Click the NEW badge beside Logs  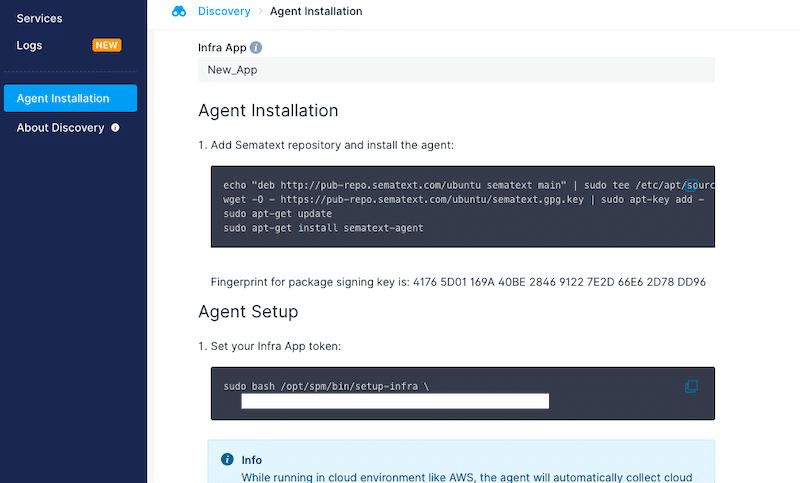tap(107, 45)
